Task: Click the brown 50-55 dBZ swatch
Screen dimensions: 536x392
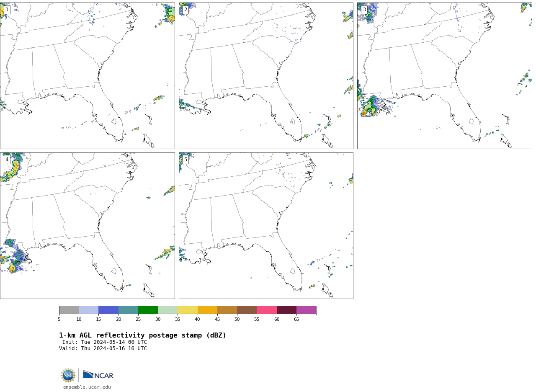Action: [247, 310]
